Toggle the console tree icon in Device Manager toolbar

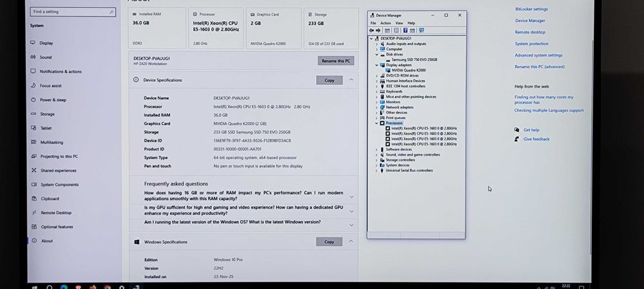click(387, 30)
